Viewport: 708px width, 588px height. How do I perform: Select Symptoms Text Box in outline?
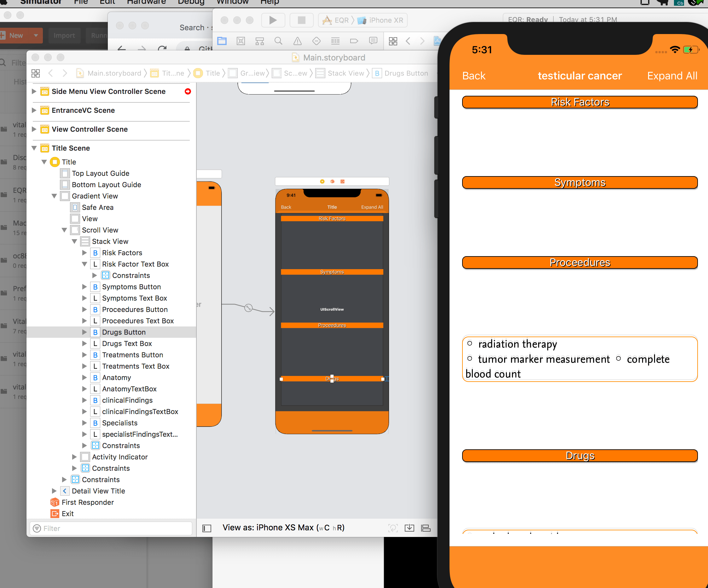(x=134, y=298)
